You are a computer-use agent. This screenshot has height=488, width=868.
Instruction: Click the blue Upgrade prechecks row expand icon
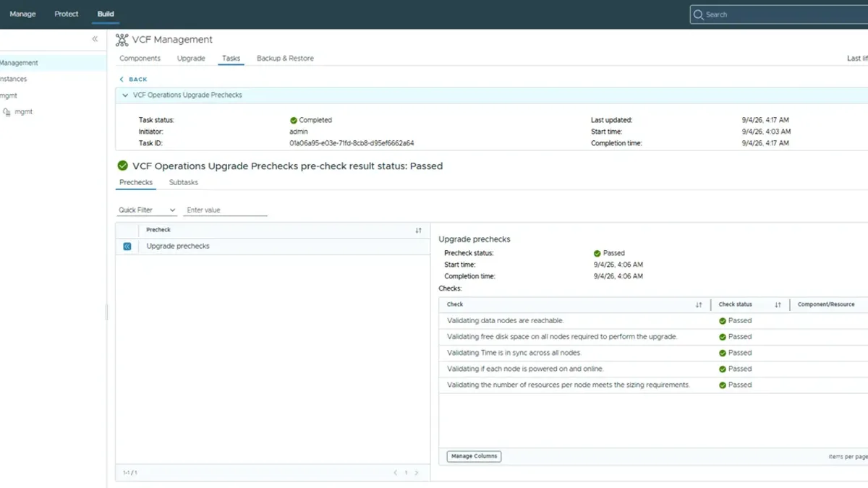point(127,247)
